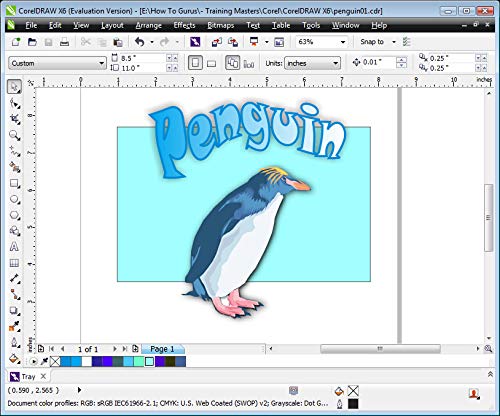Choose the light cyan palette swatch

tap(149, 361)
